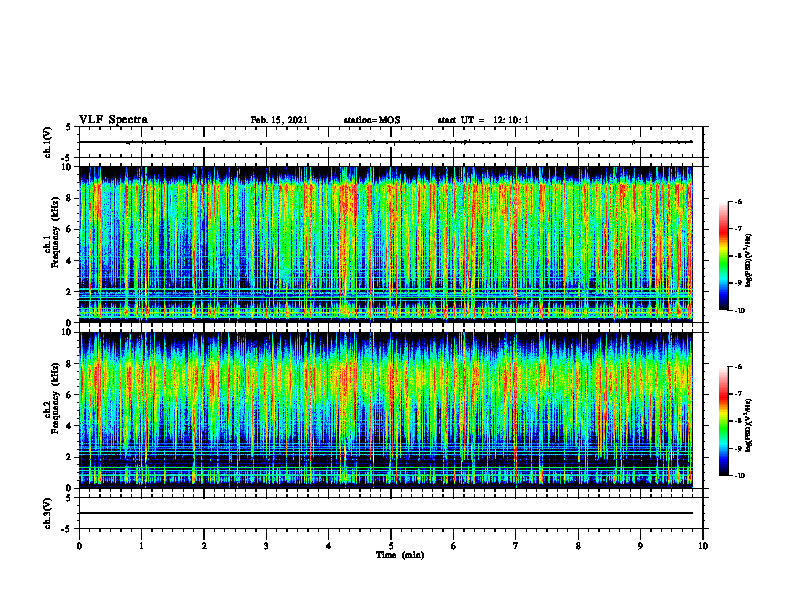Click the 'start UT = 12:10:1' label

(483, 120)
